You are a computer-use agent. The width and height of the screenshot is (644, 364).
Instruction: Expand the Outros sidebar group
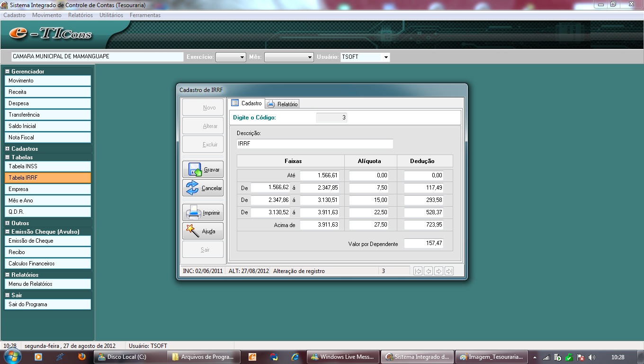8,223
